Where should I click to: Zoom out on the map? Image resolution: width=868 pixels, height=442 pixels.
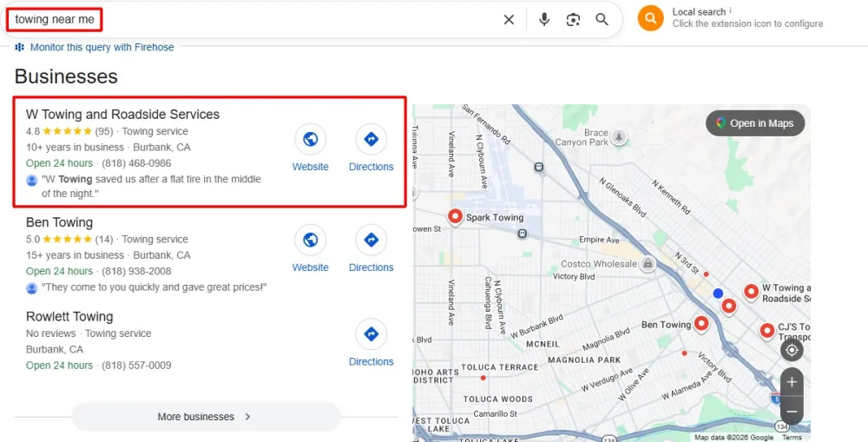tap(792, 411)
